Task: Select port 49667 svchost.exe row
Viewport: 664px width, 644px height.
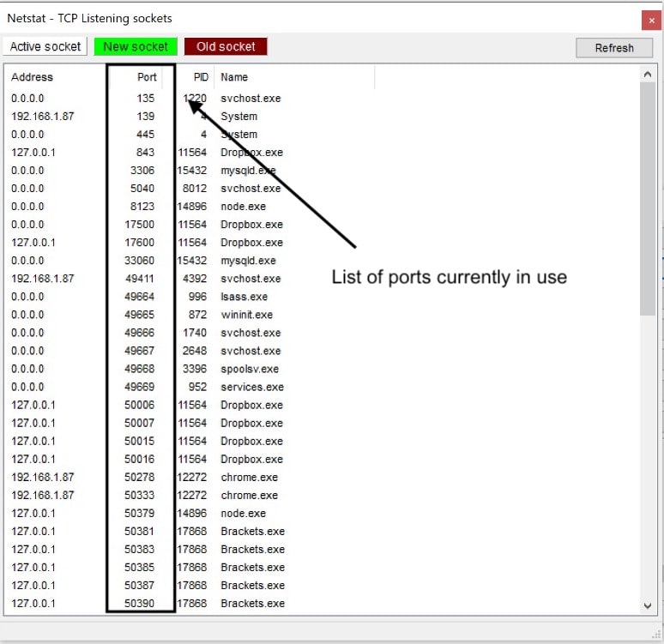Action: tap(146, 351)
